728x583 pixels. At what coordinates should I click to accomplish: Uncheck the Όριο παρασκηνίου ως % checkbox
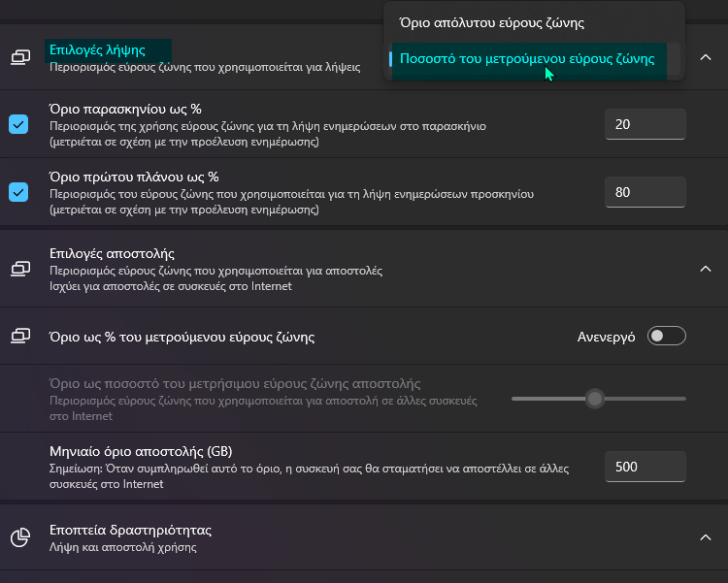point(18,124)
